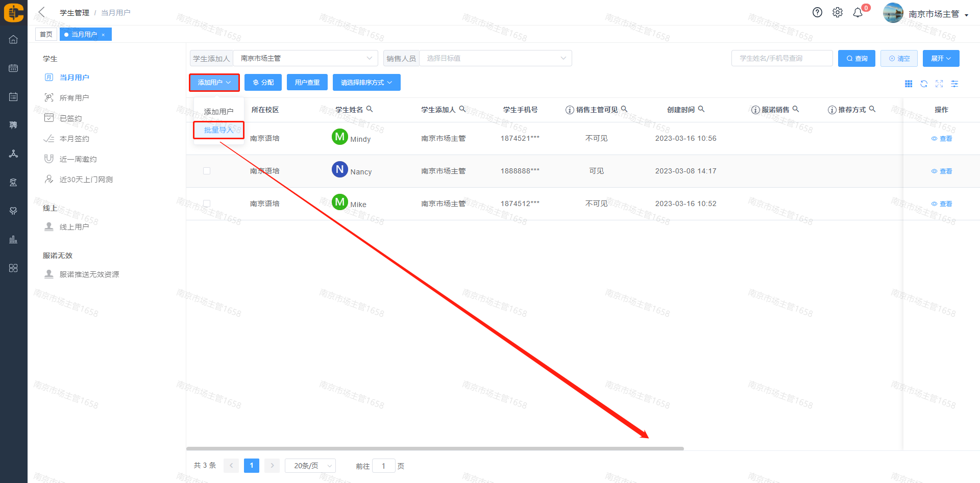
Task: Click the refresh table icon
Action: coord(924,84)
